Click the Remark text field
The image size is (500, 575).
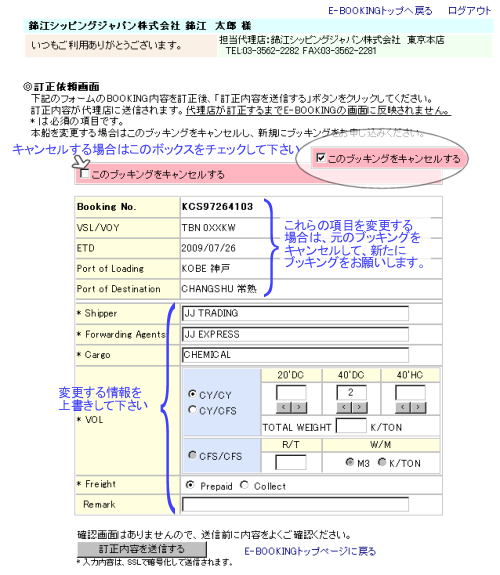(295, 504)
